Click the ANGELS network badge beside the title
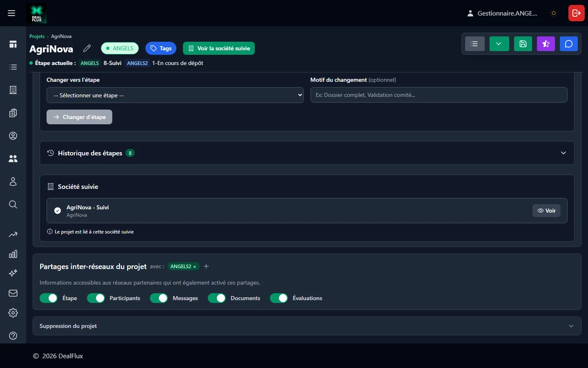Viewport: 588px width, 368px height. tap(120, 48)
